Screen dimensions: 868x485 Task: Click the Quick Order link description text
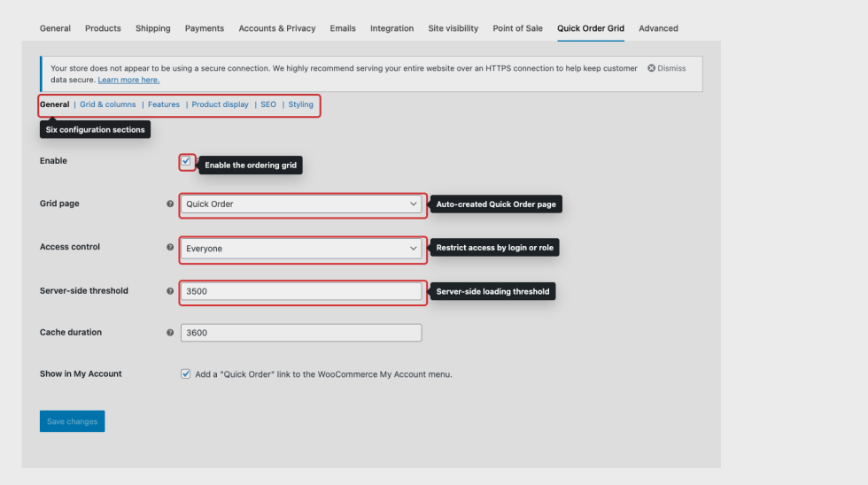(323, 374)
